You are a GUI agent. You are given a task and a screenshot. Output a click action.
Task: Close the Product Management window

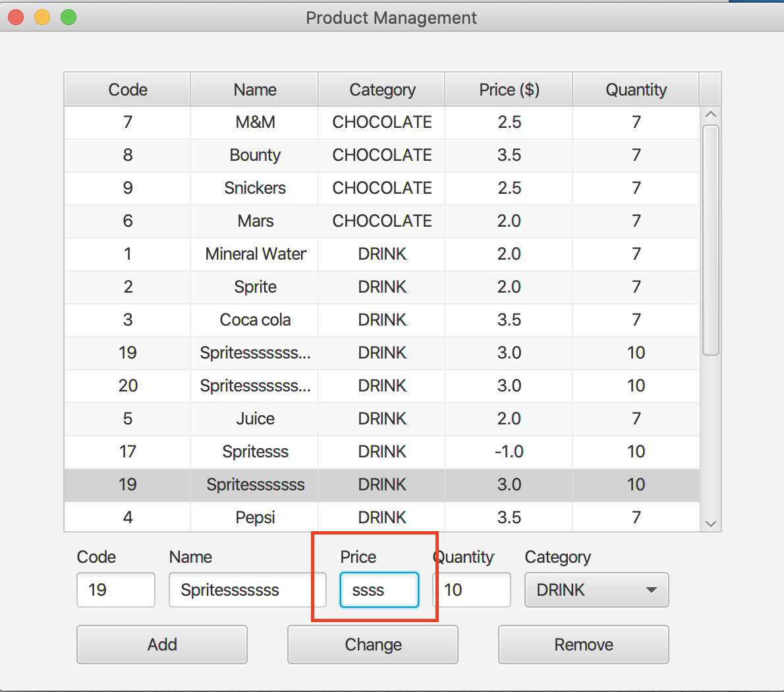coord(16,18)
